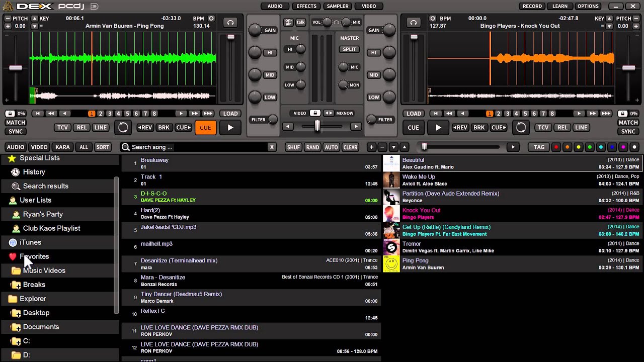Viewport: 644px width, 362px height.
Task: Click the plus add-to-playlist icon
Action: pos(372,147)
